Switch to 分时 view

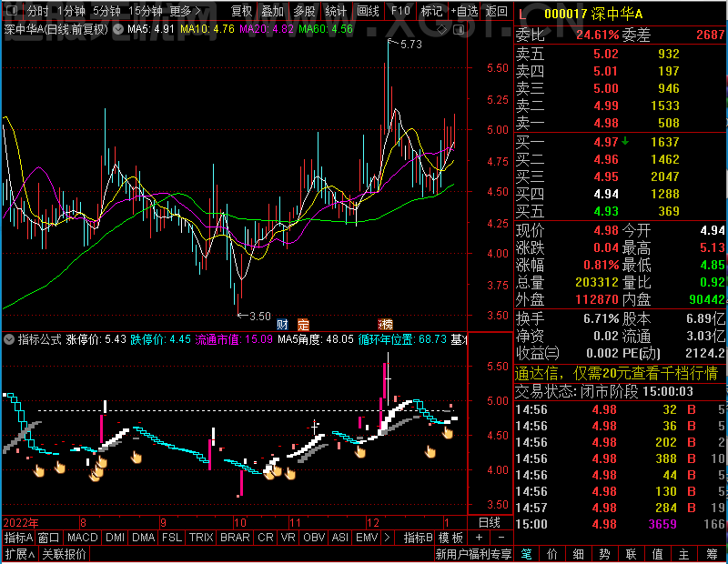pyautogui.click(x=37, y=11)
